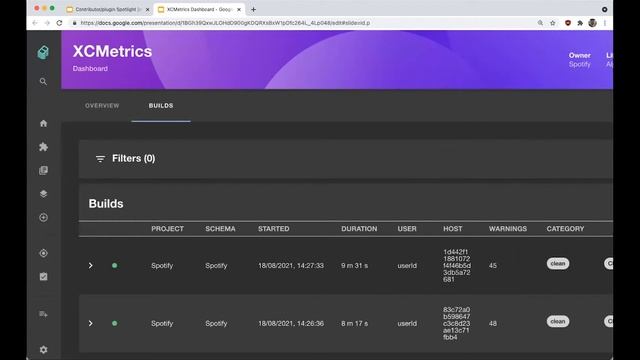The height and width of the screenshot is (360, 640).
Task: Click duration 9 m 31 s
Action: pyautogui.click(x=354, y=266)
